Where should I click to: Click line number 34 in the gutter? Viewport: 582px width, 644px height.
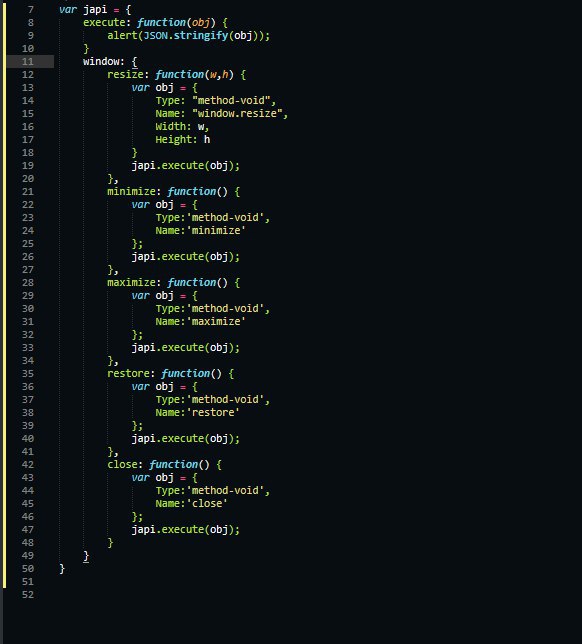[x=28, y=361]
